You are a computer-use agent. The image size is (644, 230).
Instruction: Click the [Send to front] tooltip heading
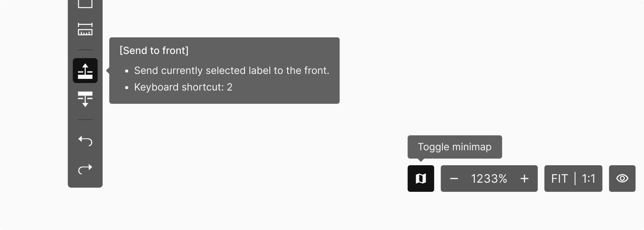(154, 51)
